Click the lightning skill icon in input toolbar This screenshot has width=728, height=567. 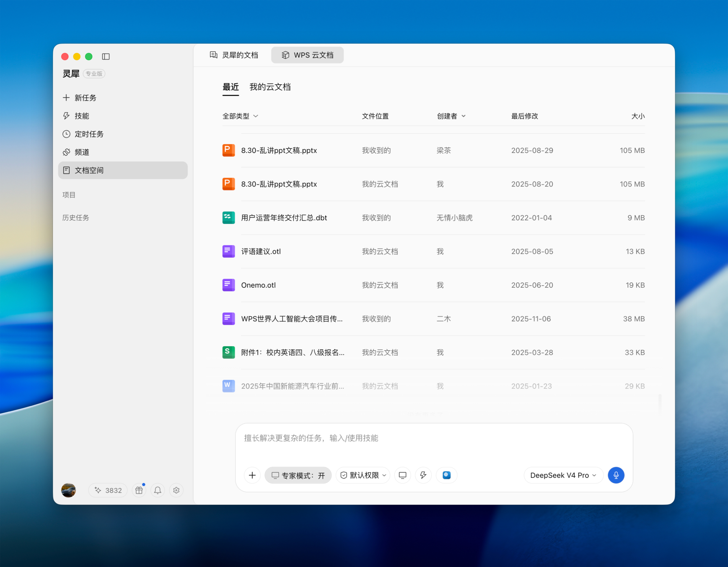click(423, 475)
